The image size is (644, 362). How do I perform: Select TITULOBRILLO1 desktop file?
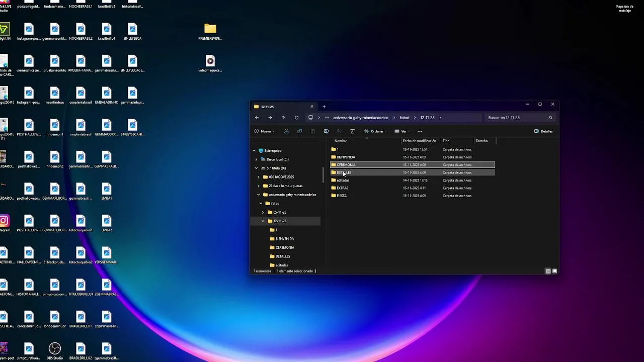tap(80, 287)
